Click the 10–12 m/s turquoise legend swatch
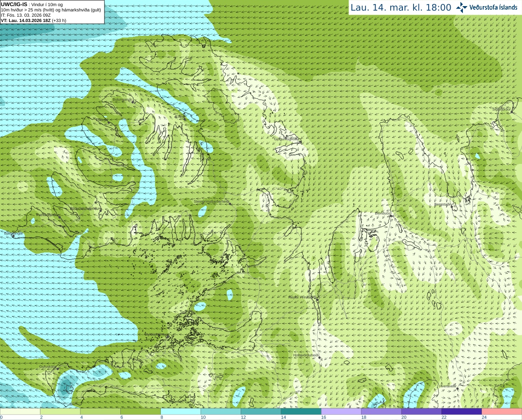Viewport: 522px width, 420px height. (x=221, y=411)
